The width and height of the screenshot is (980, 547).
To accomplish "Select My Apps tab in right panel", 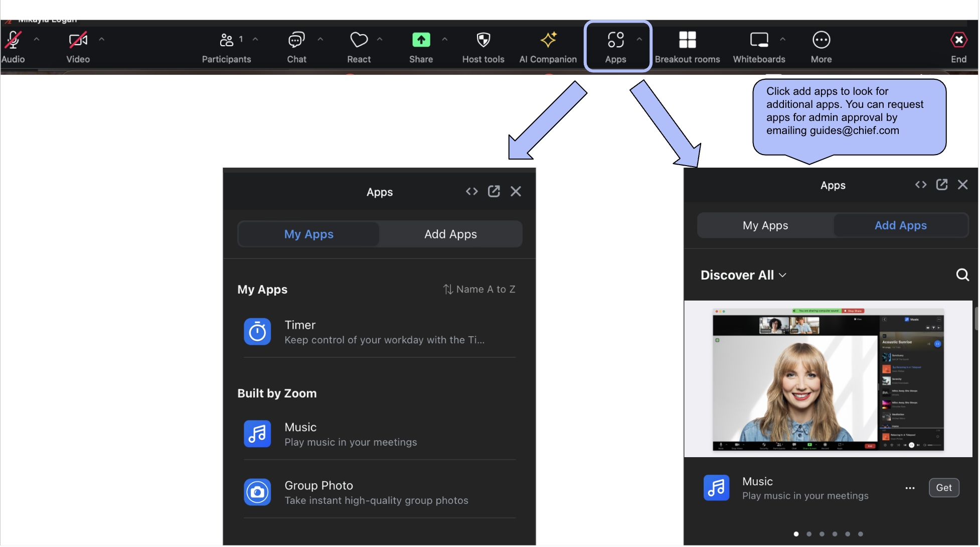I will [x=765, y=226].
